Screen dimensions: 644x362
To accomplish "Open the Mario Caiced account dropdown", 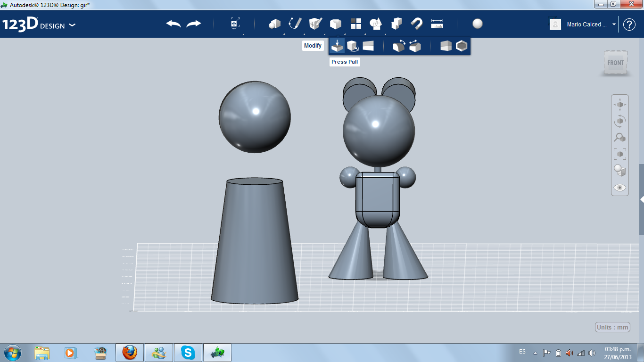I will (614, 25).
